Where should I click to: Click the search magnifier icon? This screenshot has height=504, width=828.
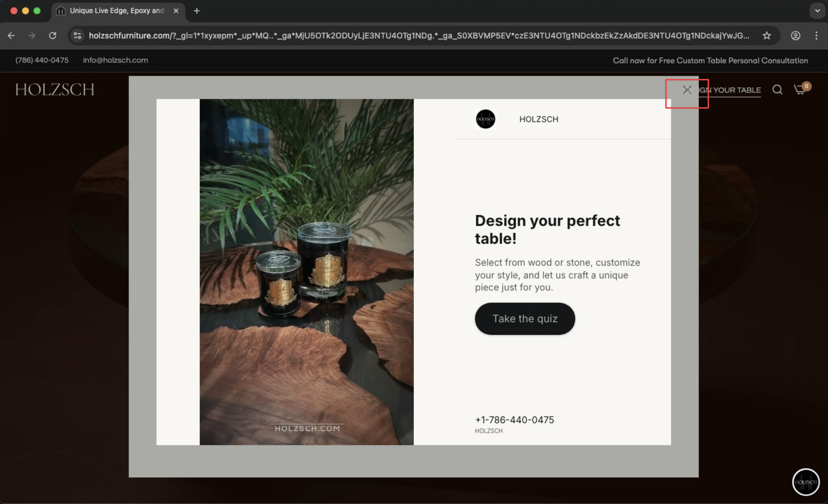777,90
